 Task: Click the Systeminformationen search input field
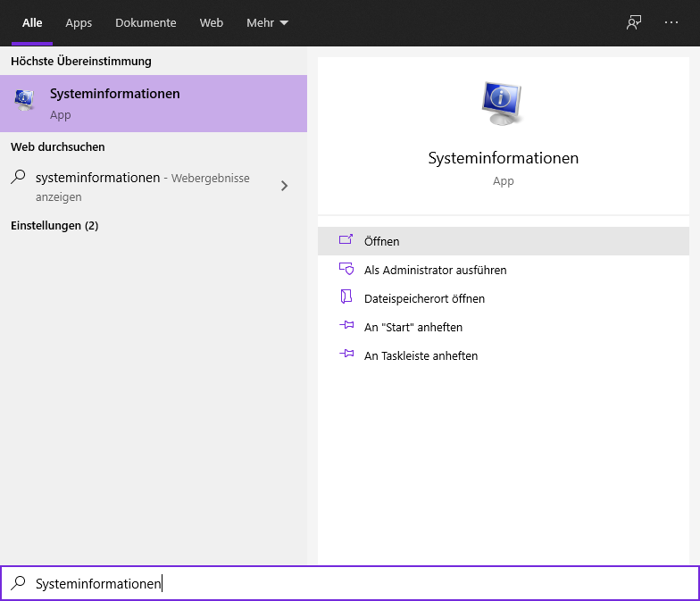[350, 583]
